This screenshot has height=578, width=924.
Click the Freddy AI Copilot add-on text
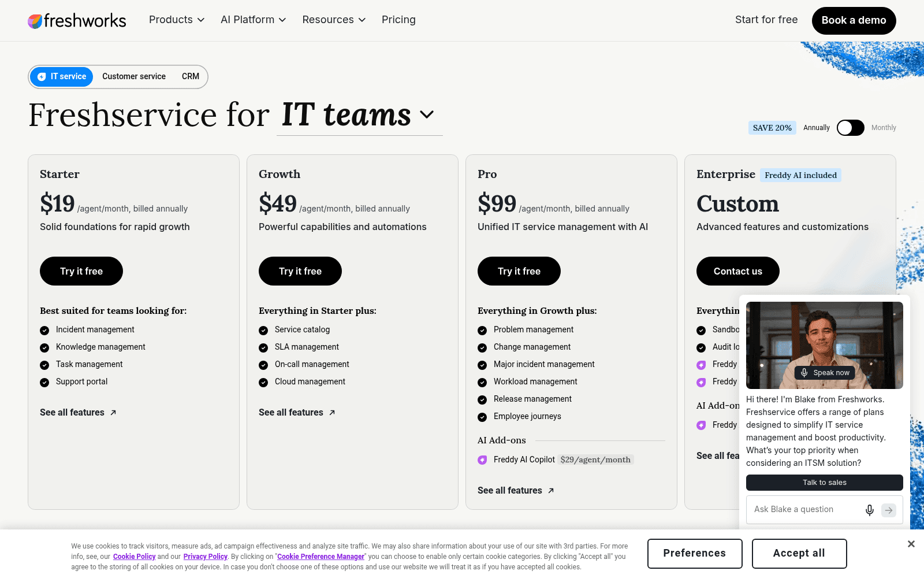(524, 460)
